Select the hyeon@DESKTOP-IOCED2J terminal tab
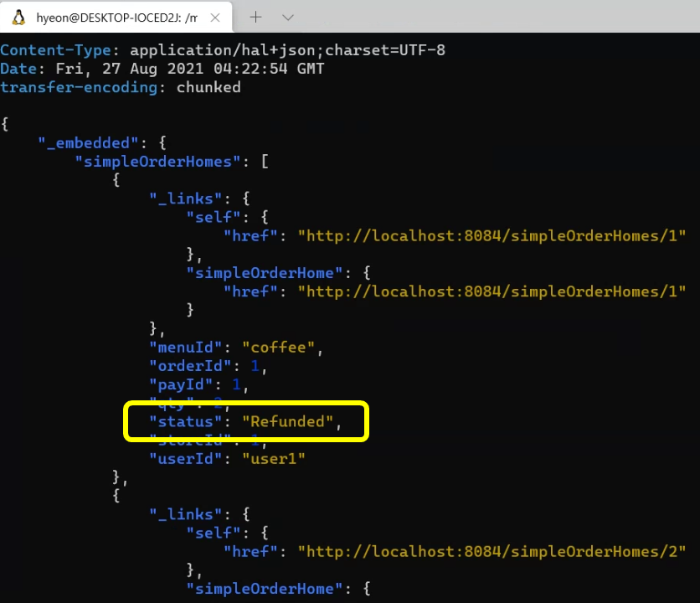This screenshot has width=700, height=603. click(x=116, y=18)
